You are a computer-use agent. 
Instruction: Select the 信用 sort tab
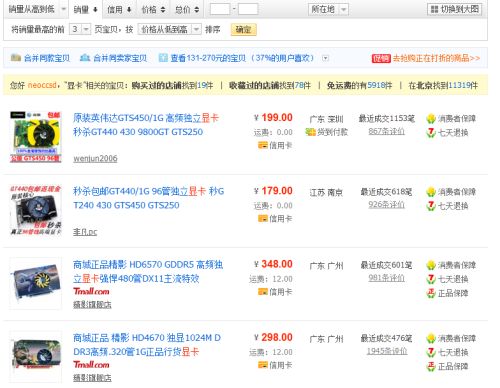pyautogui.click(x=119, y=10)
